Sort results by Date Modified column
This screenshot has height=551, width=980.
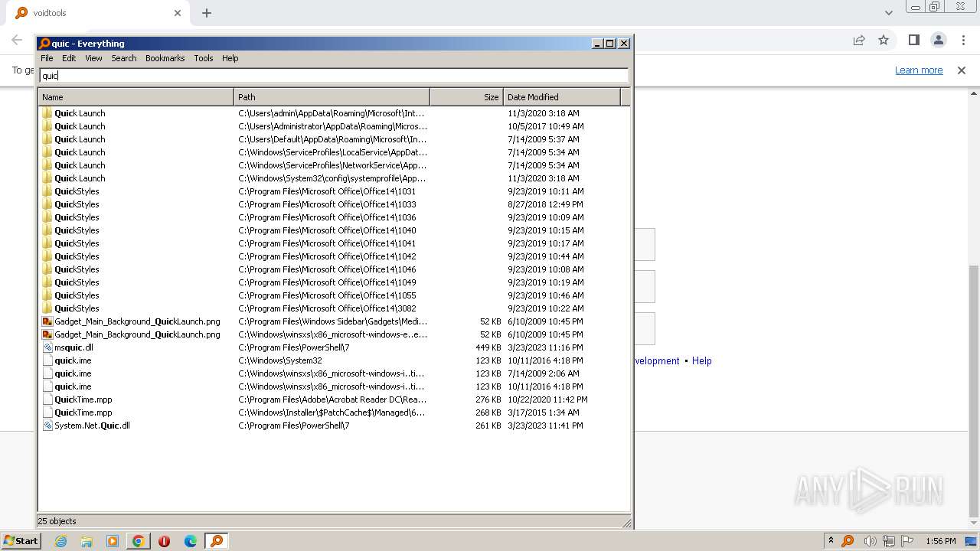point(562,97)
